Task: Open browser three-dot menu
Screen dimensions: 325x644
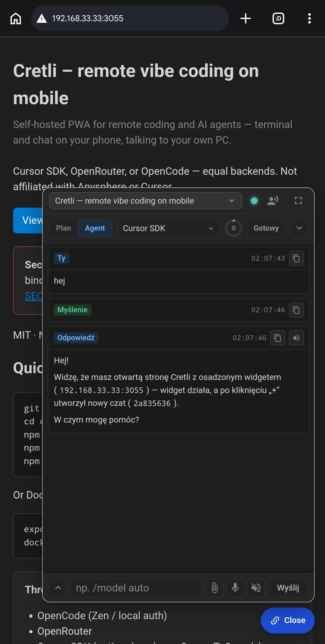Action: [x=309, y=18]
